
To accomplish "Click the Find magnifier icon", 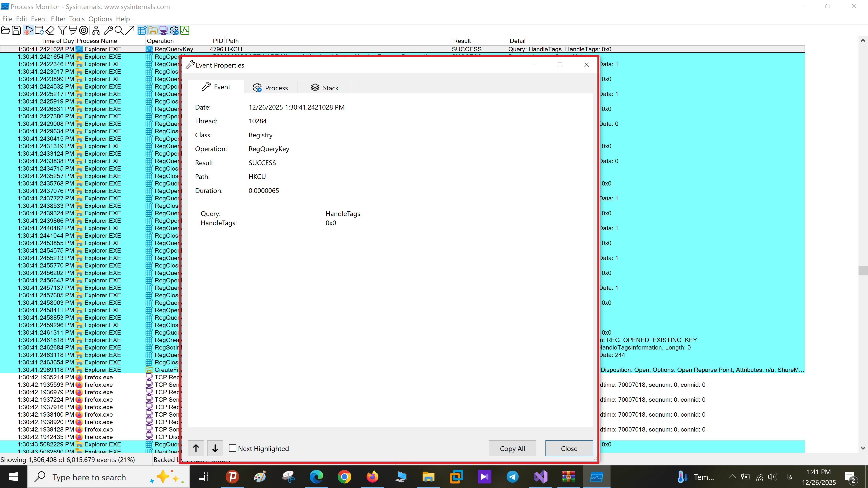I will point(119,30).
